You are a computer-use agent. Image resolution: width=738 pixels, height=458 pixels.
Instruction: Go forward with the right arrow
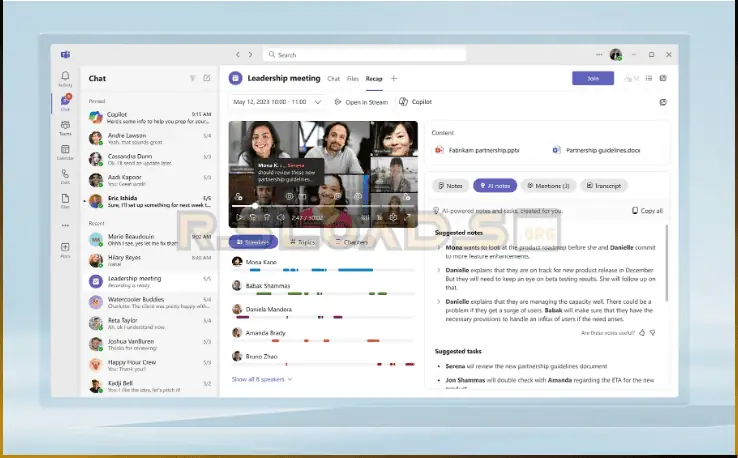tap(250, 55)
